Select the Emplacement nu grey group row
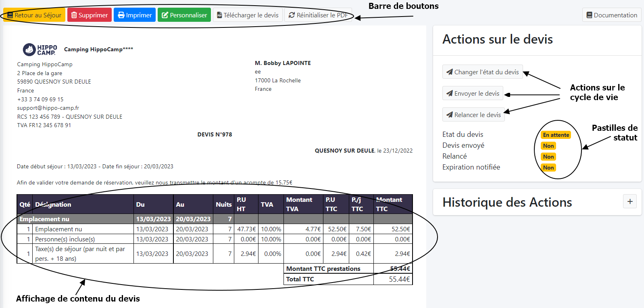The image size is (644, 308). (x=44, y=219)
